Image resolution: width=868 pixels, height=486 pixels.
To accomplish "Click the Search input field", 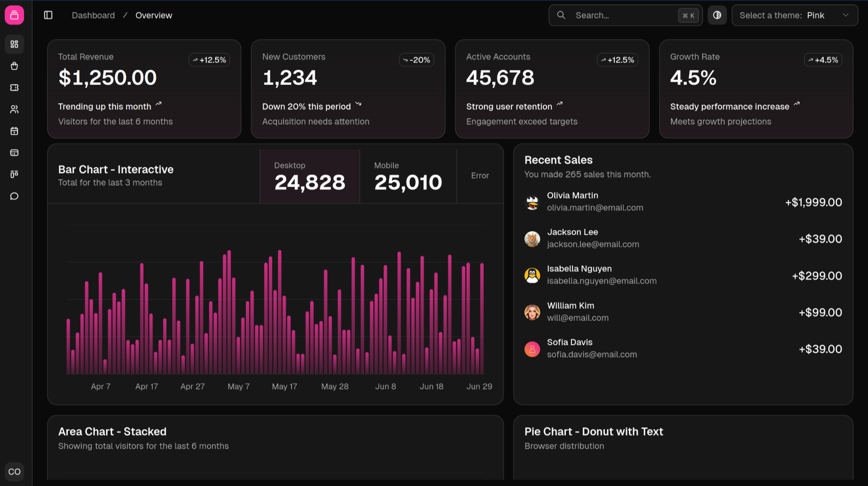I will pos(625,15).
